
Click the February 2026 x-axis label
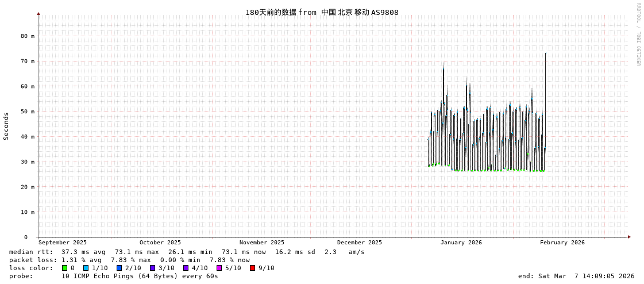point(562,243)
